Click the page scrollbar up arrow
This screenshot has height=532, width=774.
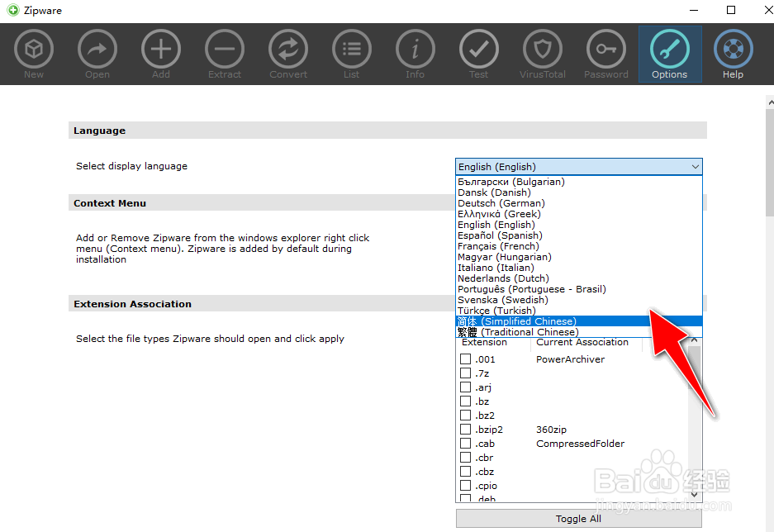click(770, 102)
